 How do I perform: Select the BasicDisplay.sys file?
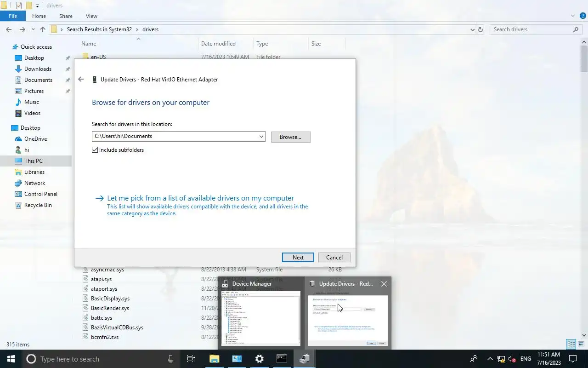pyautogui.click(x=110, y=299)
